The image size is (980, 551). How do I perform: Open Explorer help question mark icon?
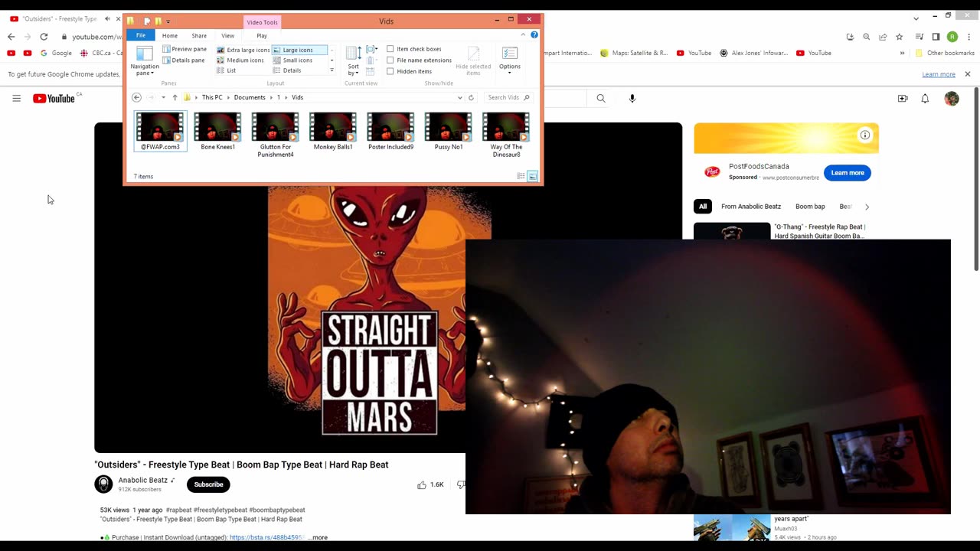point(534,34)
